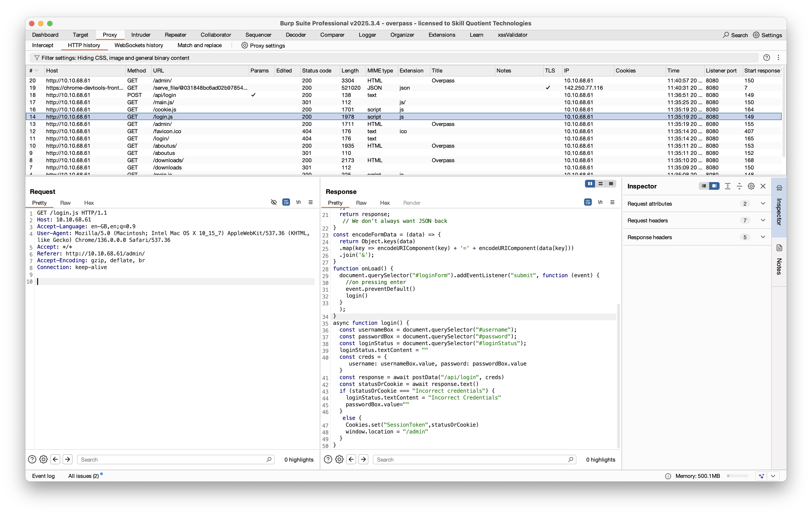The width and height of the screenshot is (812, 515).
Task: Toggle show newline characters in Request
Action: [x=298, y=202]
